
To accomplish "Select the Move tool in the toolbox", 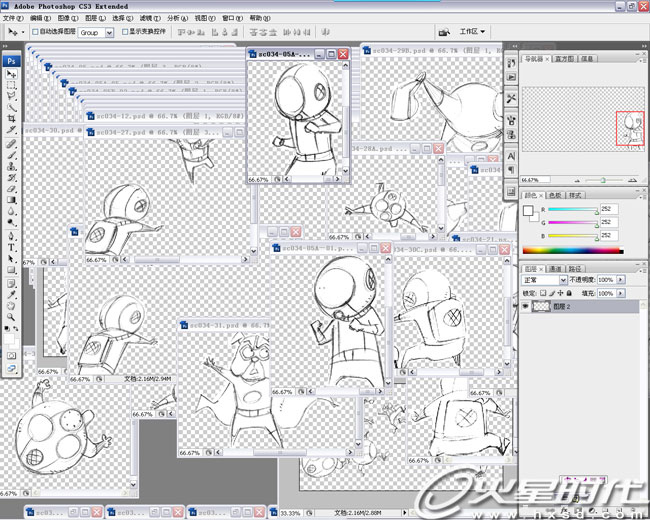I will point(11,74).
